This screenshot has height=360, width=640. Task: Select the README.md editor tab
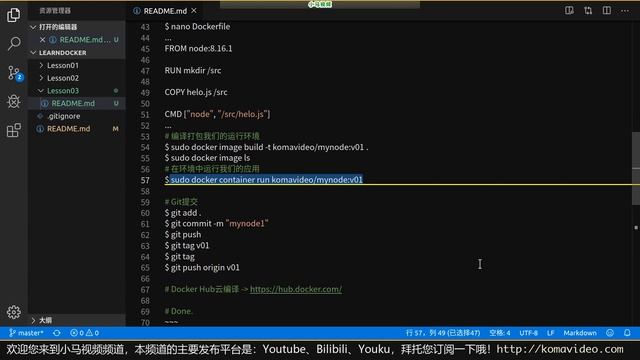165,11
